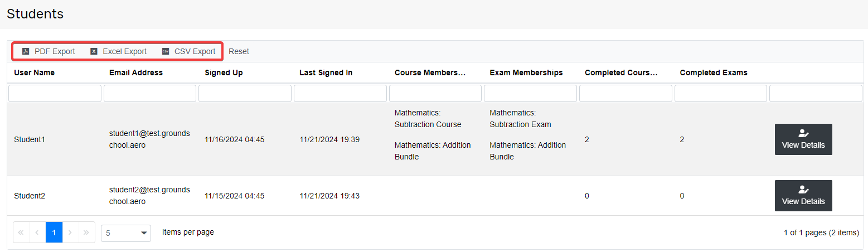Go to next page arrow
The width and height of the screenshot is (868, 252).
click(70, 232)
